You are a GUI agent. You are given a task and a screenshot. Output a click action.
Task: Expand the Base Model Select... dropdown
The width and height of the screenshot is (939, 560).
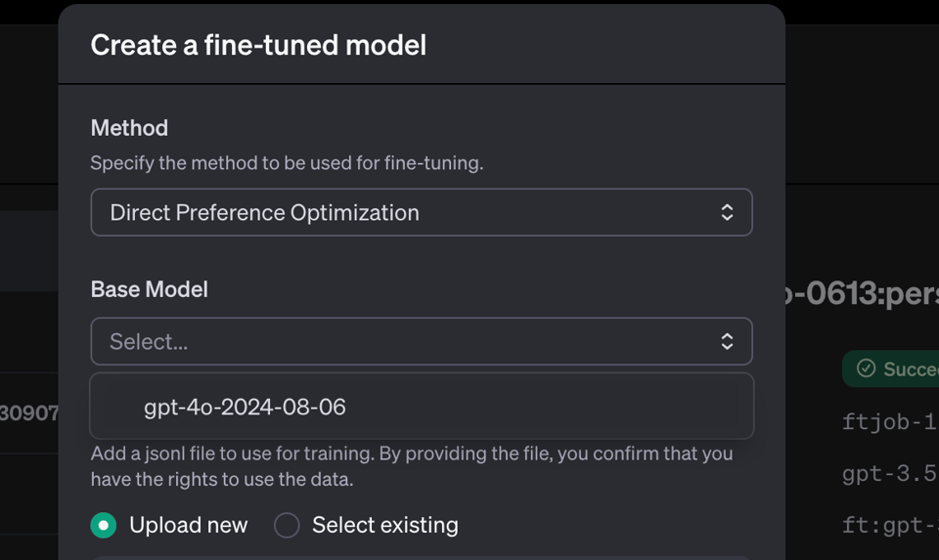tap(421, 341)
